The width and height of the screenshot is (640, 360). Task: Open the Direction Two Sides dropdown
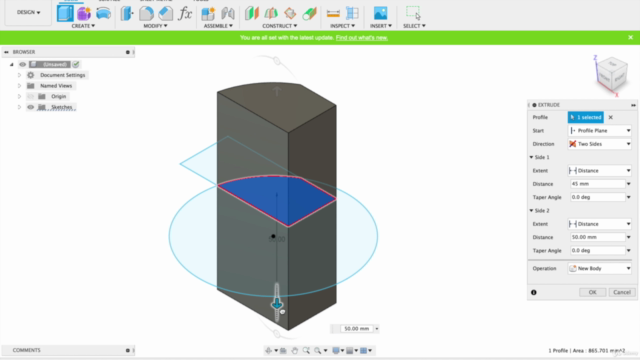600,144
